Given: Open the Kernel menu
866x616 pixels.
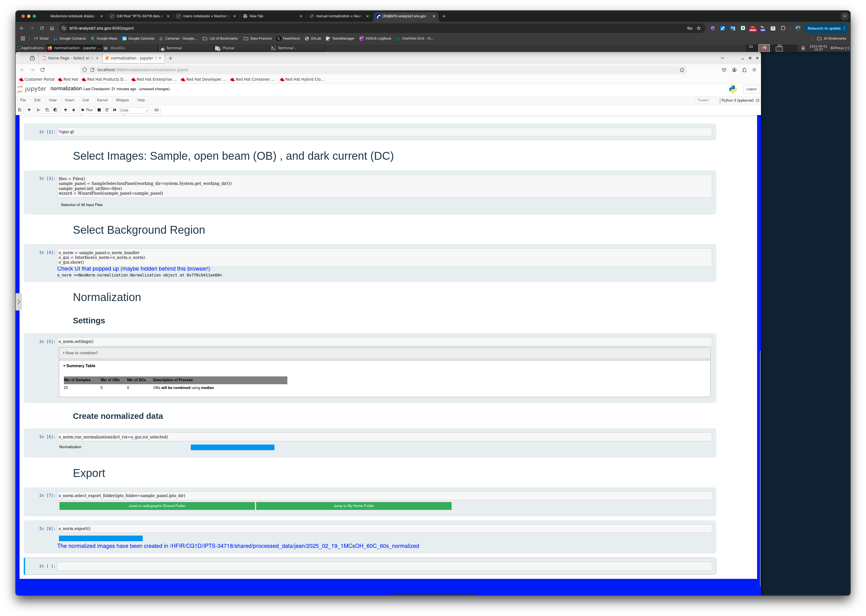Looking at the screenshot, I should coord(102,100).
